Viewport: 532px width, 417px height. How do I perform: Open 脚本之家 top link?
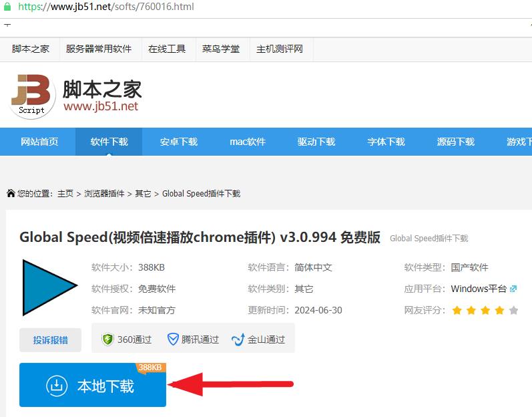click(31, 49)
